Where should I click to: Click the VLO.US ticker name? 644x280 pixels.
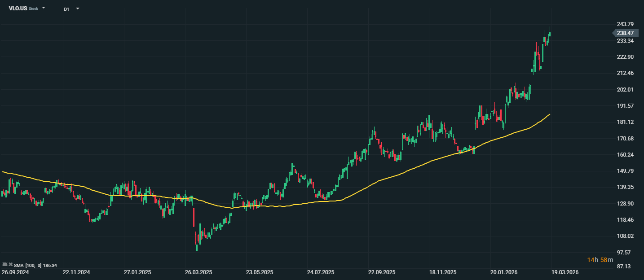coord(18,9)
